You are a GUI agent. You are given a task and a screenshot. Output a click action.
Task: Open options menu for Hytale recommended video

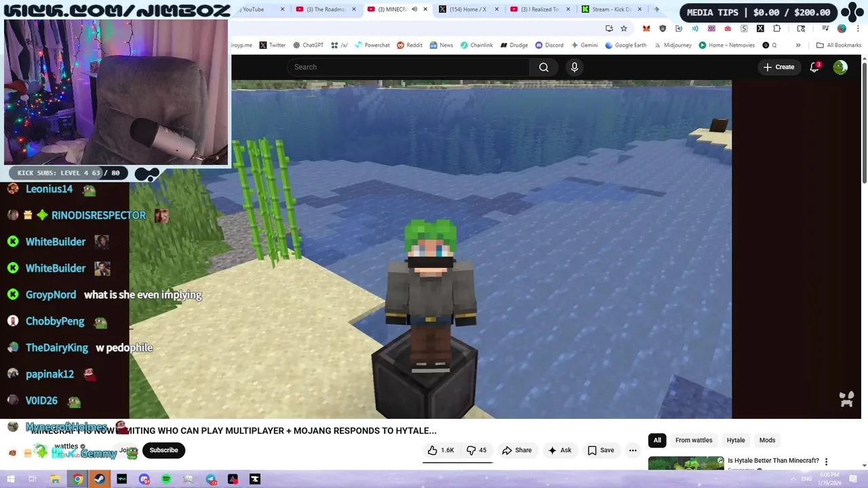826,462
